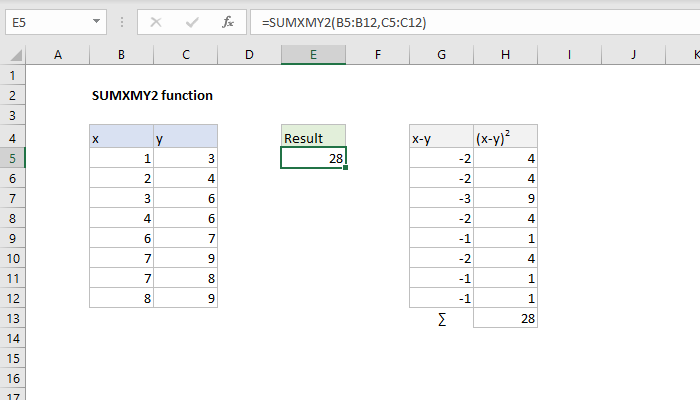Image resolution: width=700 pixels, height=400 pixels.
Task: Select column I header
Action: (x=569, y=55)
